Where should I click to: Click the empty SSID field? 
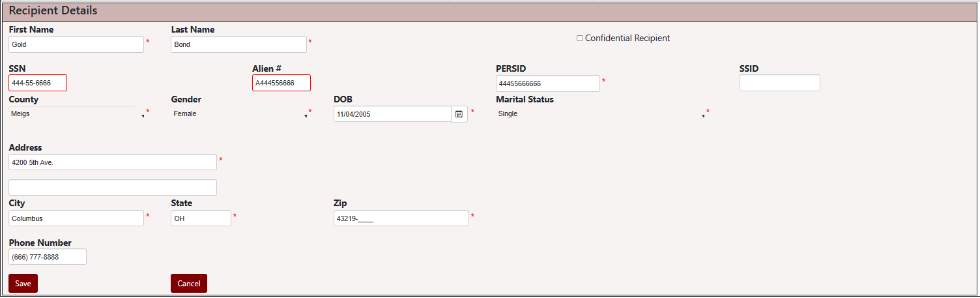(x=779, y=83)
